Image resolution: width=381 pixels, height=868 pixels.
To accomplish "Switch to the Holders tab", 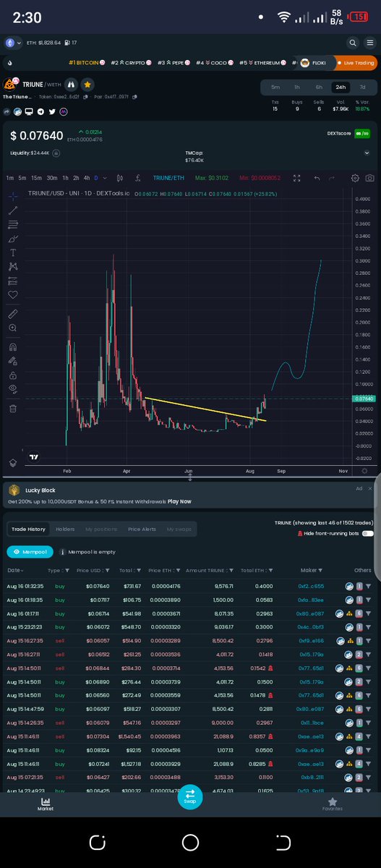I will tap(65, 529).
